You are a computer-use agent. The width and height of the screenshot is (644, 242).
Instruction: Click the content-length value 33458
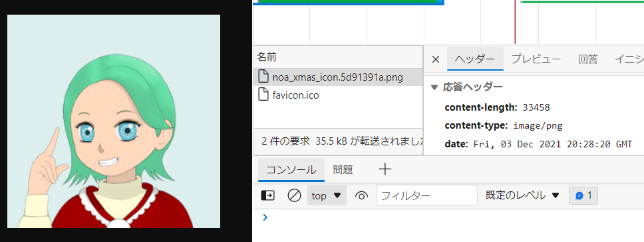[x=536, y=108]
